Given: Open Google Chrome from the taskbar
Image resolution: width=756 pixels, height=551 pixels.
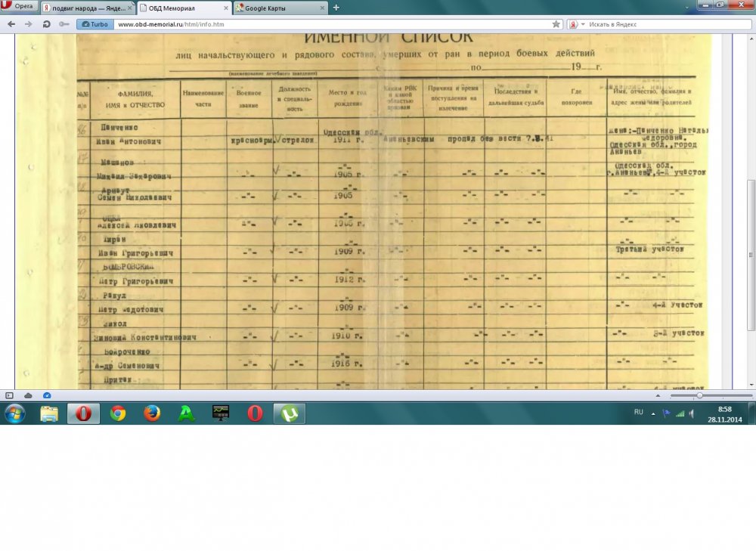Looking at the screenshot, I should pos(118,413).
